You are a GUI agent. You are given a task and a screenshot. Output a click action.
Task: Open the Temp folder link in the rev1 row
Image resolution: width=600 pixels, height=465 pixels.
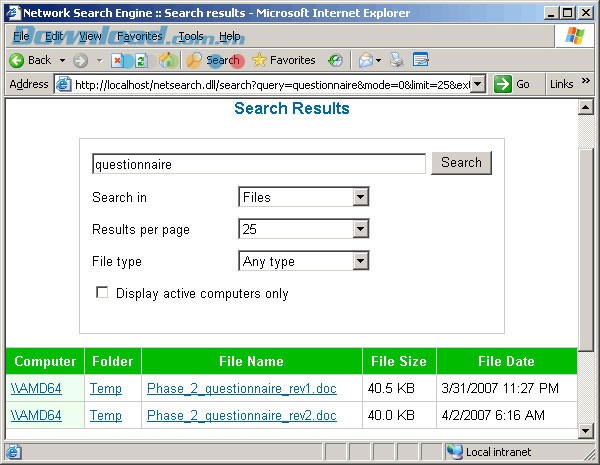point(106,388)
